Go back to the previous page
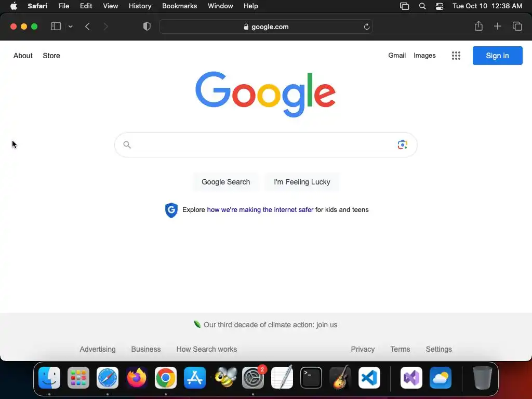Viewport: 532px width, 399px height. coord(87,26)
